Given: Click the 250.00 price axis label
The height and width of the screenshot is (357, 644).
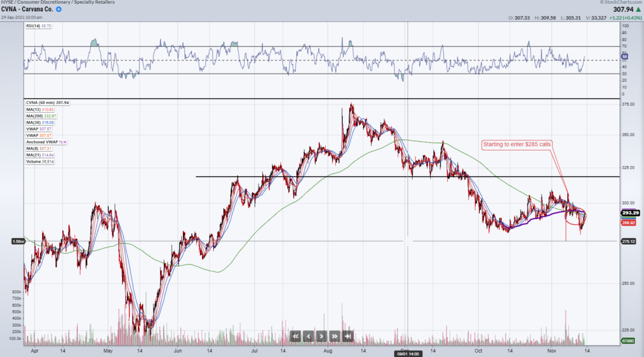Looking at the screenshot, I should click(628, 283).
